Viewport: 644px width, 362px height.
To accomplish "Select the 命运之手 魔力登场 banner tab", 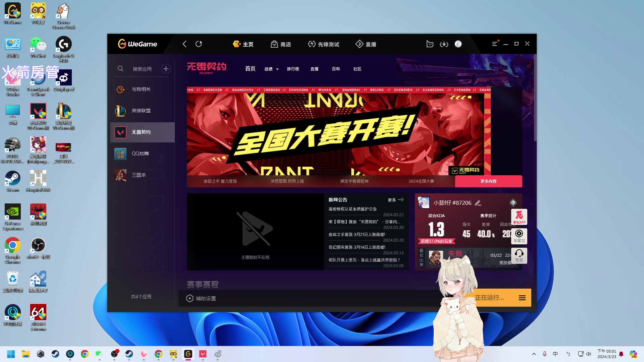I will click(x=220, y=181).
